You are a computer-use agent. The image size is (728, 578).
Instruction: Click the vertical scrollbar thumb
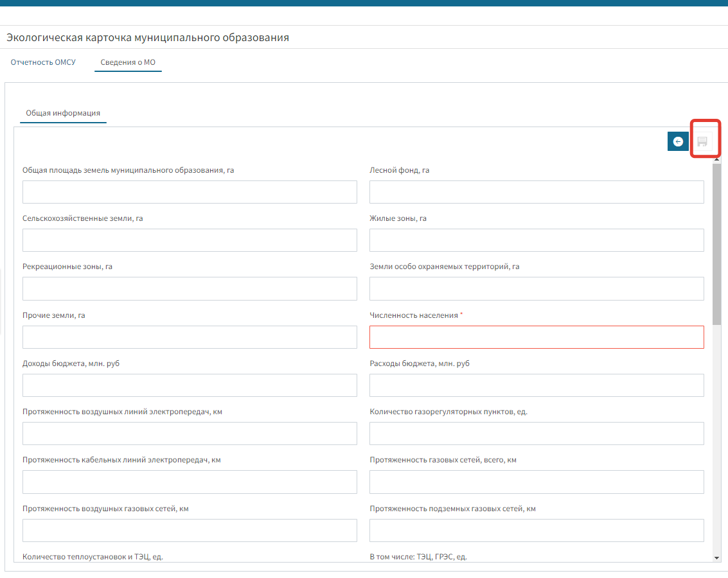coord(717,244)
